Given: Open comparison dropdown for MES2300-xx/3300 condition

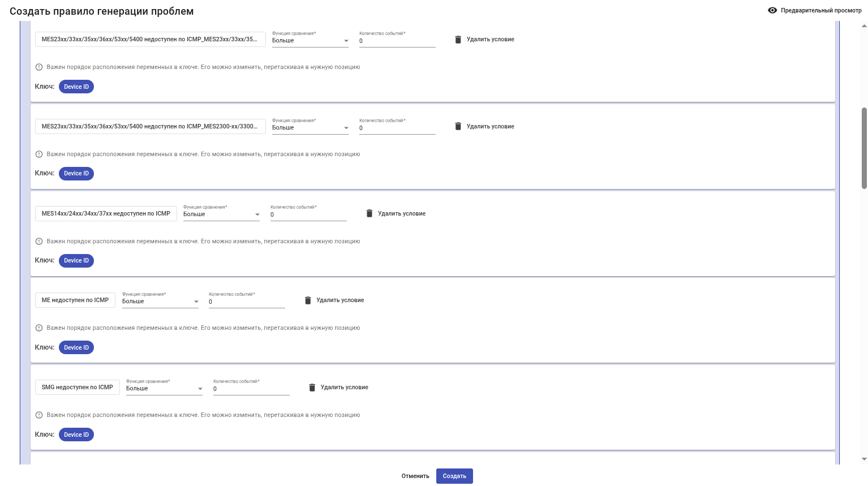Looking at the screenshot, I should [310, 128].
